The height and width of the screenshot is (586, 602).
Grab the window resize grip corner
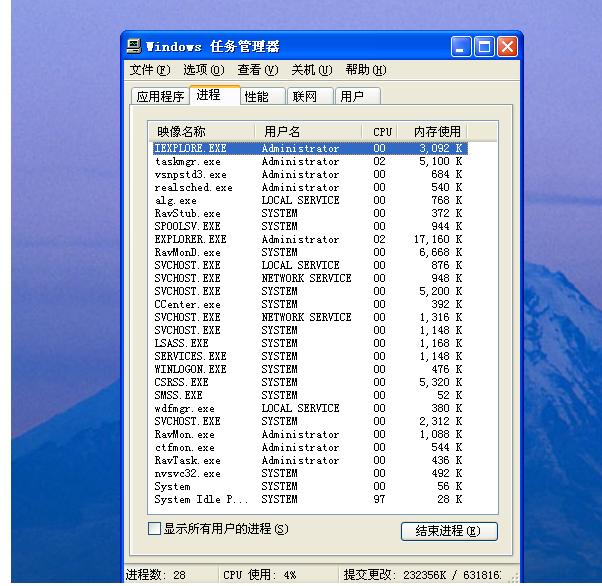pyautogui.click(x=514, y=577)
